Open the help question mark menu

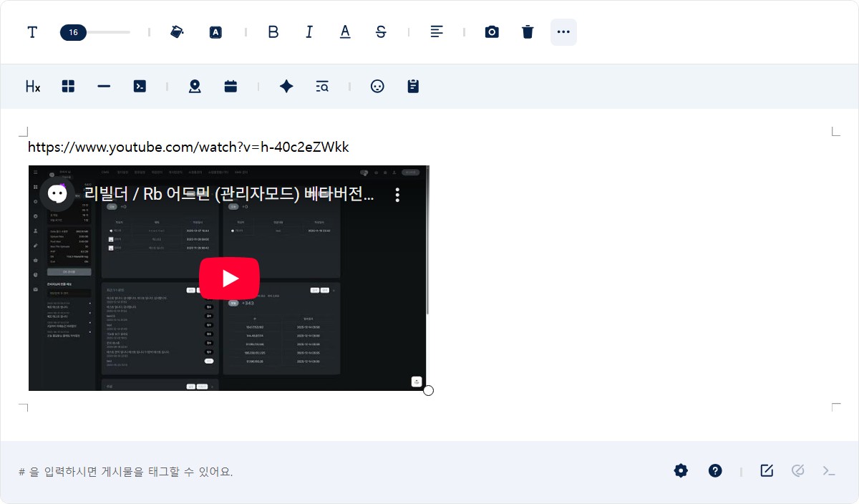click(715, 470)
